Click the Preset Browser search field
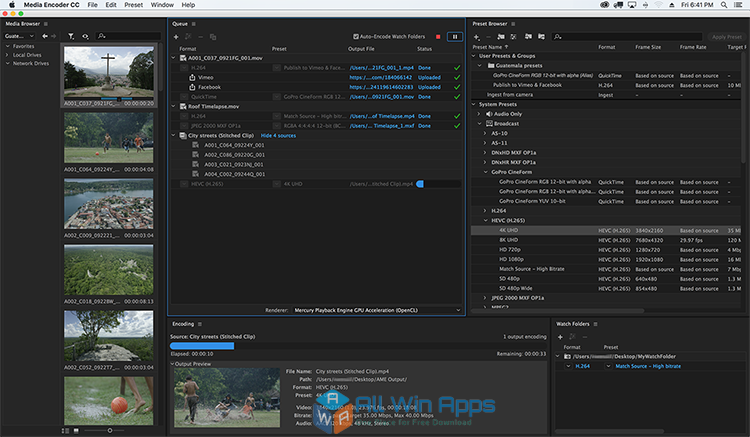Screen dimensions: 750x437 628,36
